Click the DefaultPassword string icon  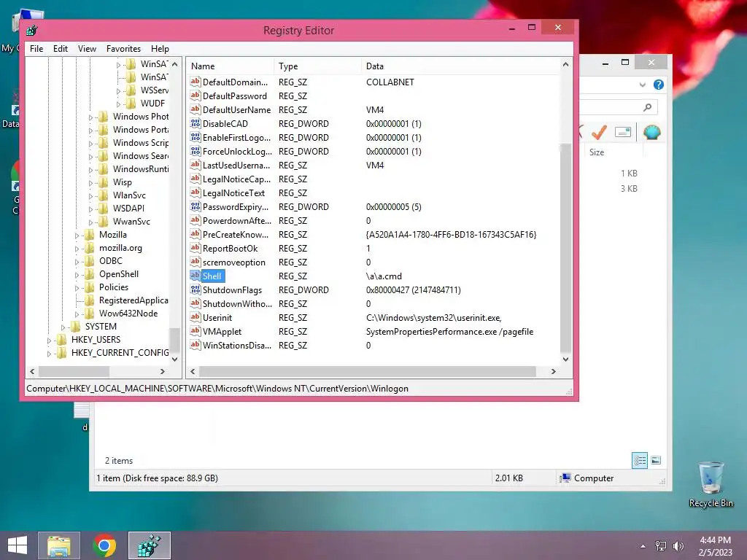click(x=195, y=96)
